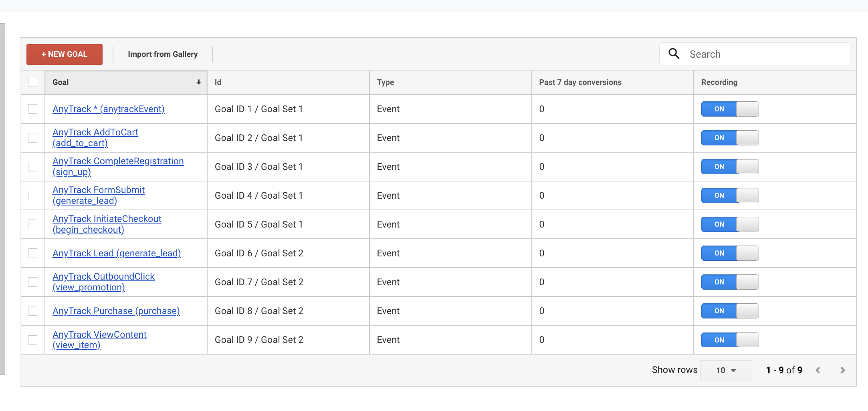Open AnyTrack CompleteRegistration (sign_up) goal
Image resolution: width=868 pixels, height=411 pixels.
click(118, 166)
